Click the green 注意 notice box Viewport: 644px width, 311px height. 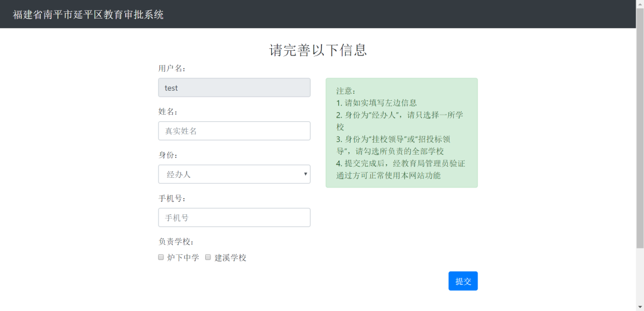tap(402, 133)
